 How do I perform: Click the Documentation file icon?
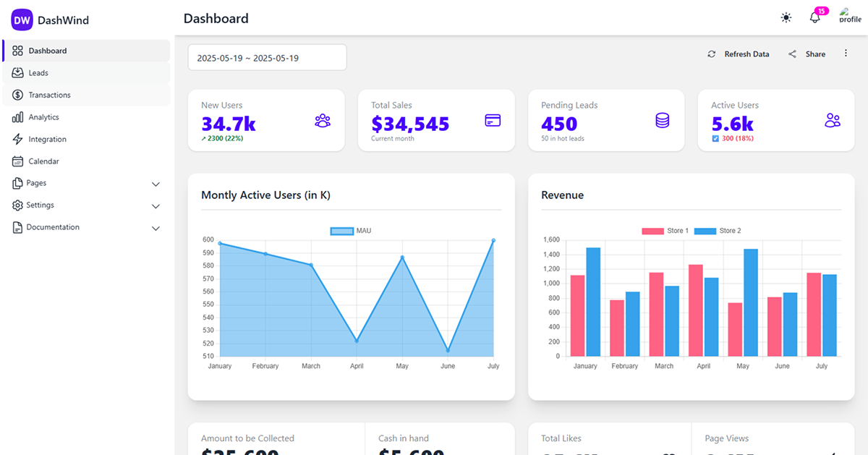18,227
